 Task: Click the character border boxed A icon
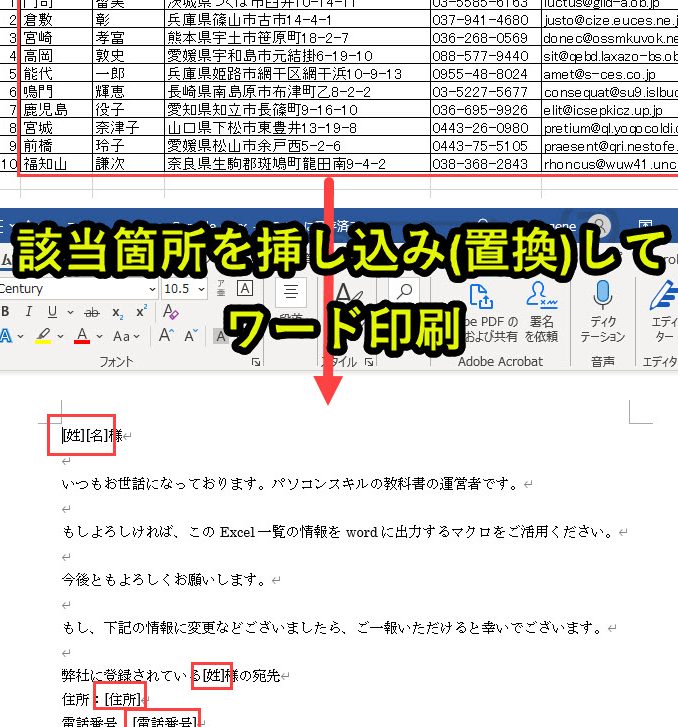point(245,288)
